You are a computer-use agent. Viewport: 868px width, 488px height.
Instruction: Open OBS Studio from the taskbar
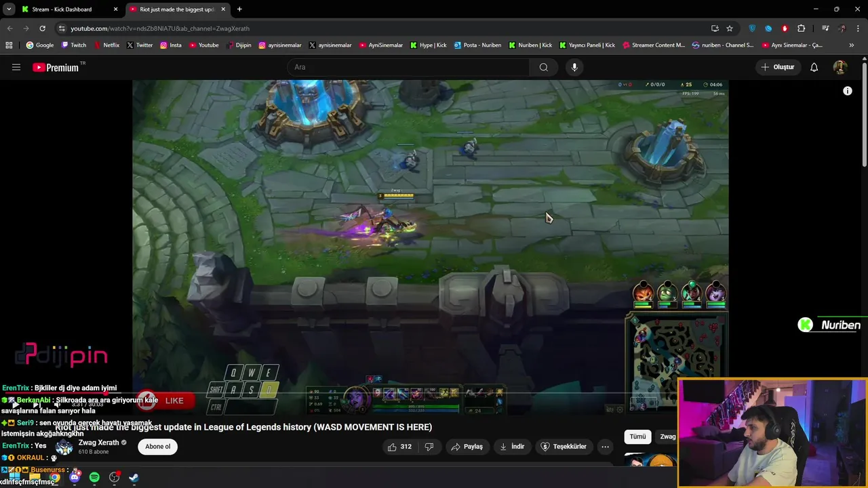pyautogui.click(x=114, y=477)
